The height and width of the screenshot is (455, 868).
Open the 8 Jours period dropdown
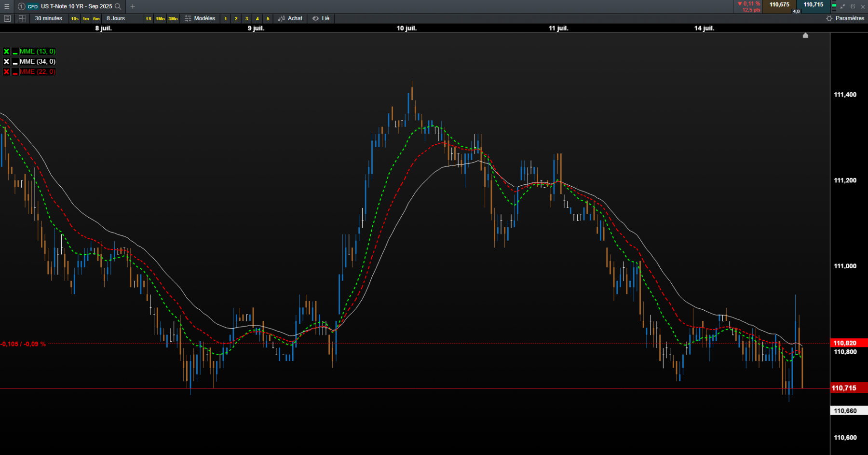click(116, 18)
